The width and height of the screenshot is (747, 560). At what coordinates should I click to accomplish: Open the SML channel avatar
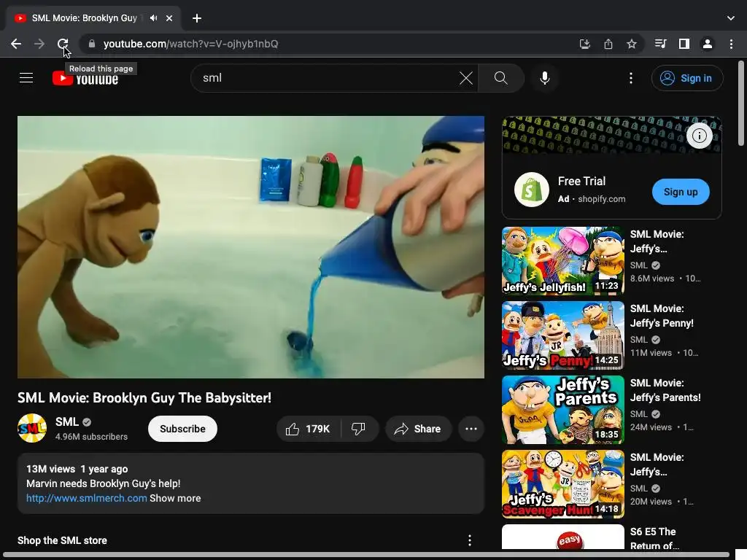pos(32,428)
